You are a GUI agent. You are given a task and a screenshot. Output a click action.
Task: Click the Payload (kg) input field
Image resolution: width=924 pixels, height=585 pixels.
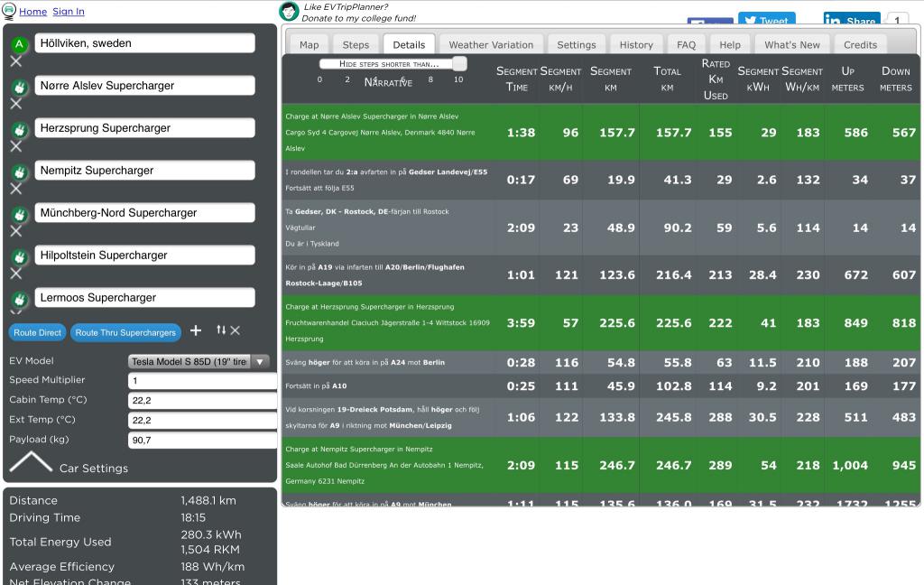point(202,441)
